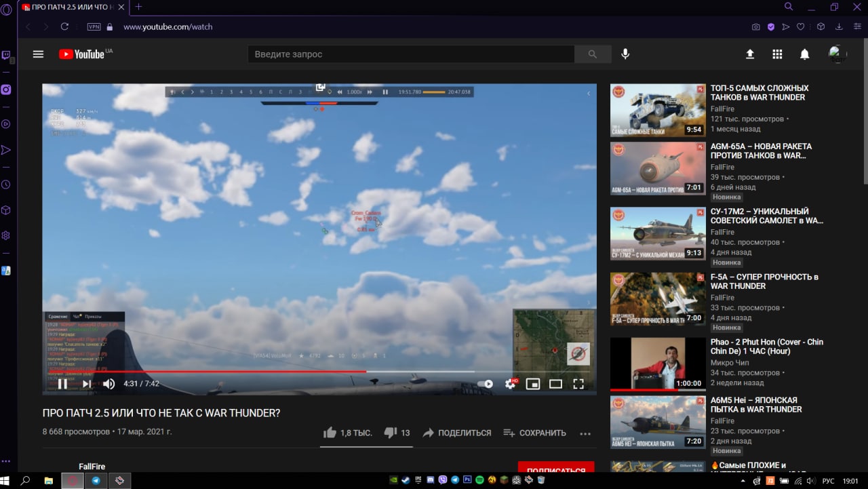
Task: Take a snapshot with the camera icon
Action: coord(756,27)
